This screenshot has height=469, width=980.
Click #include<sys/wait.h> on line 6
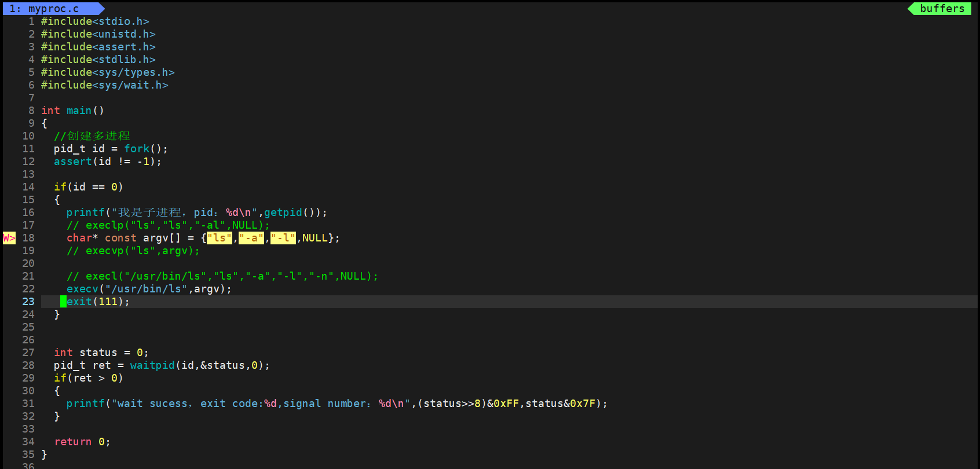(x=105, y=85)
